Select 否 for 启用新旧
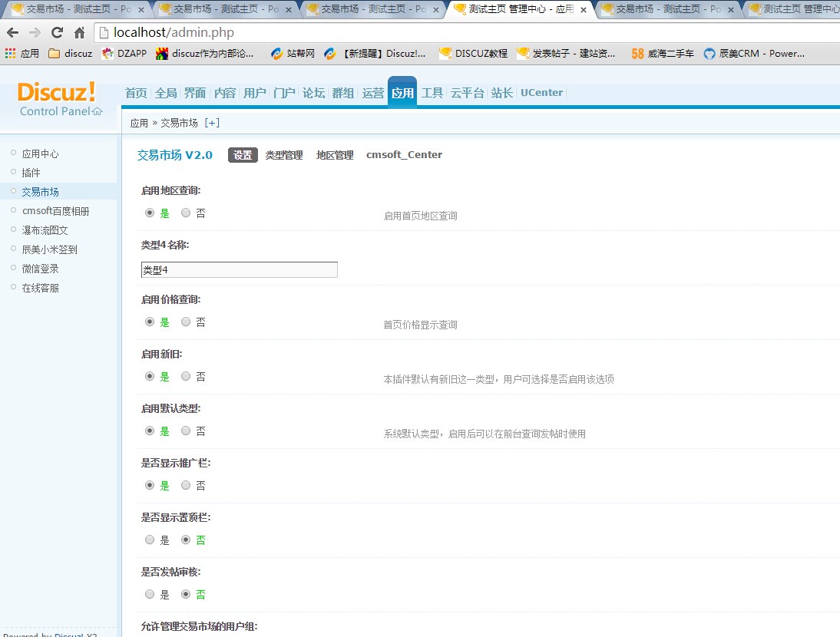Viewport: 840px width, 637px height. [x=186, y=377]
